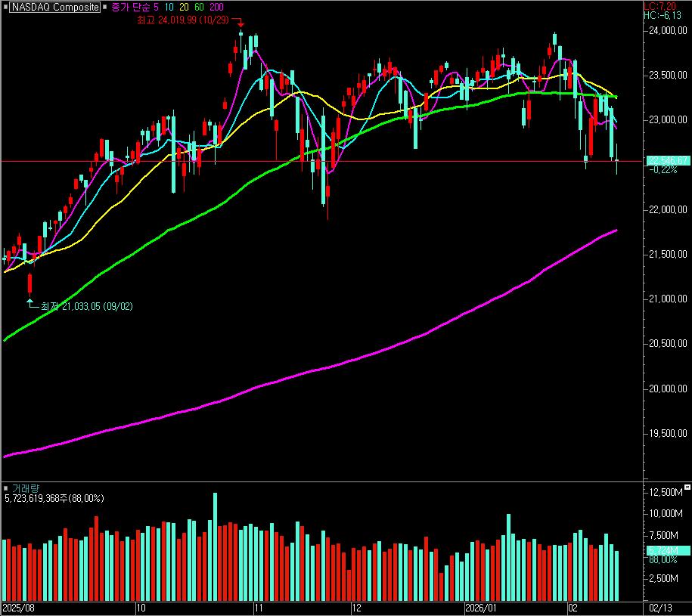
Task: Click the 2026/01 date on time axis
Action: [480, 608]
